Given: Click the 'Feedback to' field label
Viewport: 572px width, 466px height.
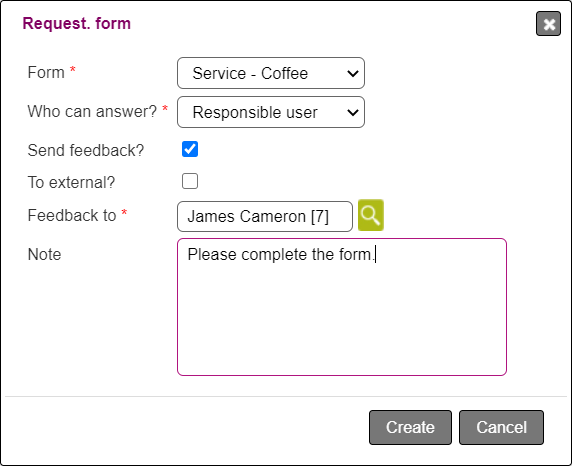Looking at the screenshot, I should (x=72, y=215).
